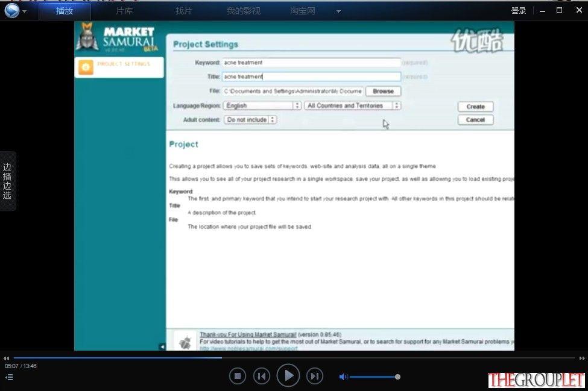Viewport: 588px width, 391px height.
Task: Click the Keyword input field
Action: click(x=311, y=63)
